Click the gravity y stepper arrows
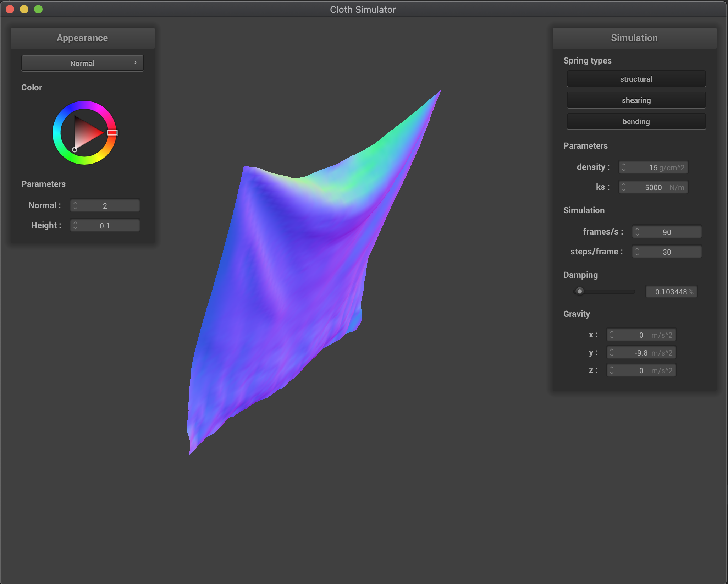Viewport: 728px width, 584px height. tap(612, 352)
